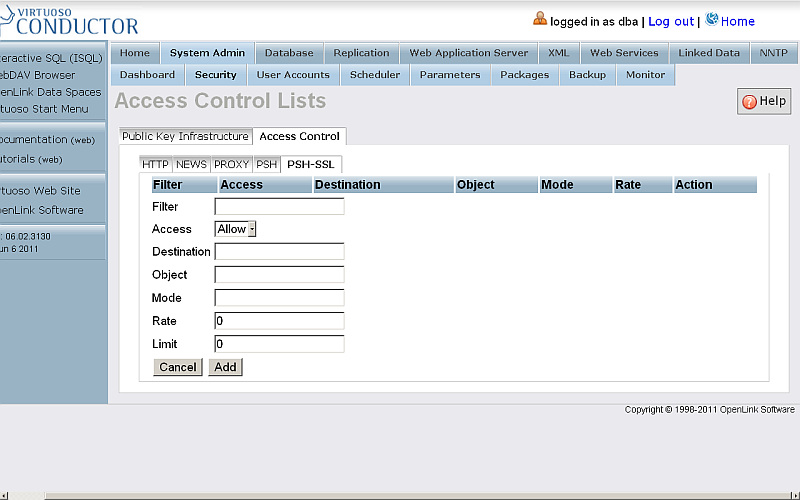Image resolution: width=800 pixels, height=500 pixels.
Task: Click the Home globe icon
Action: [x=711, y=19]
